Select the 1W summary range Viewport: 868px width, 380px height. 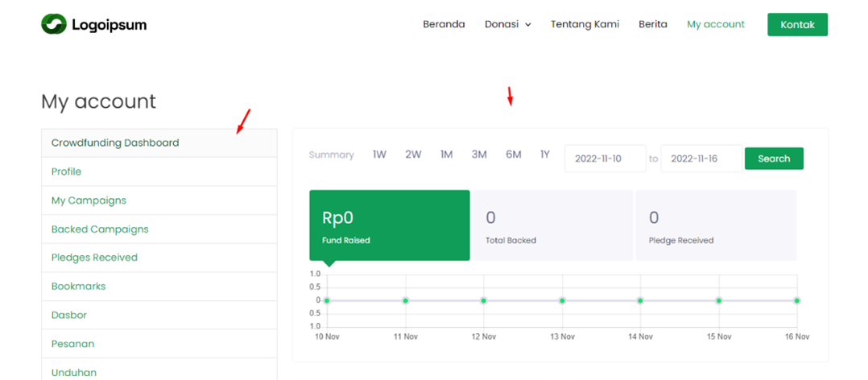pos(379,155)
